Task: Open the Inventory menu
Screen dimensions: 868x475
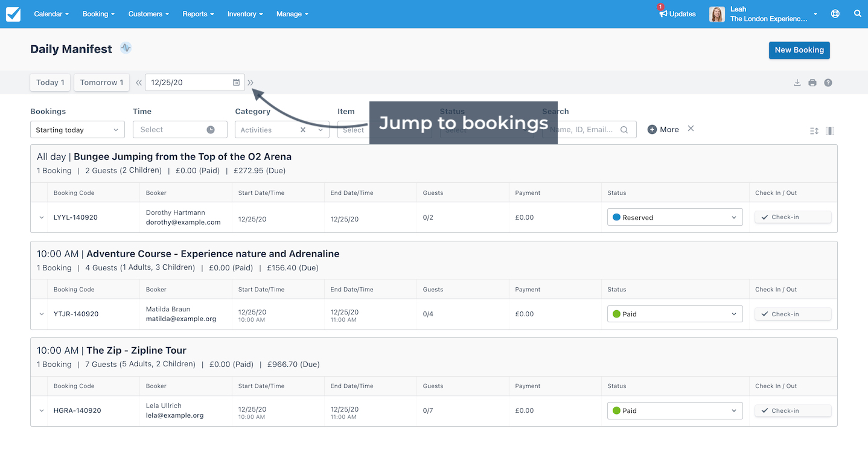Action: [245, 14]
